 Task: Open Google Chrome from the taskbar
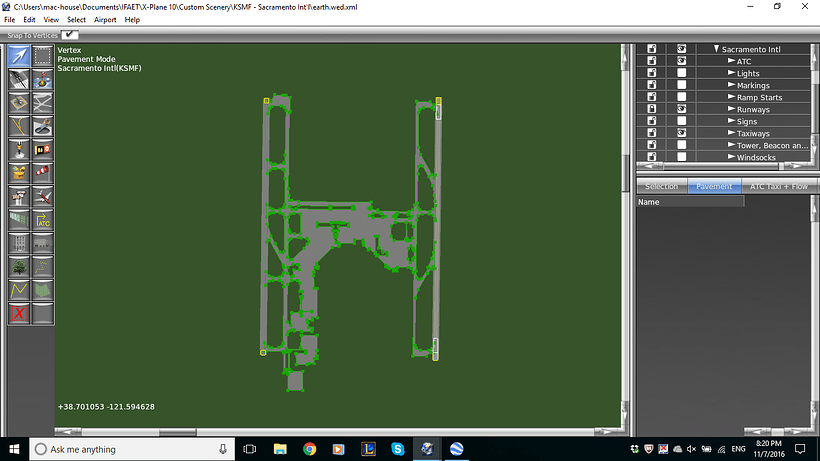(310, 449)
